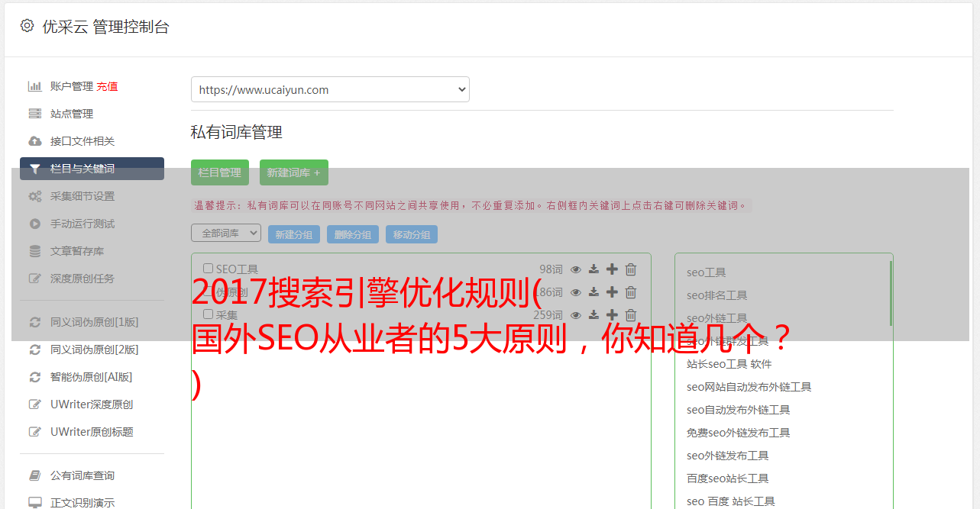Select keyword seo网站自动发布外链工具
This screenshot has height=509, width=980.
[749, 387]
